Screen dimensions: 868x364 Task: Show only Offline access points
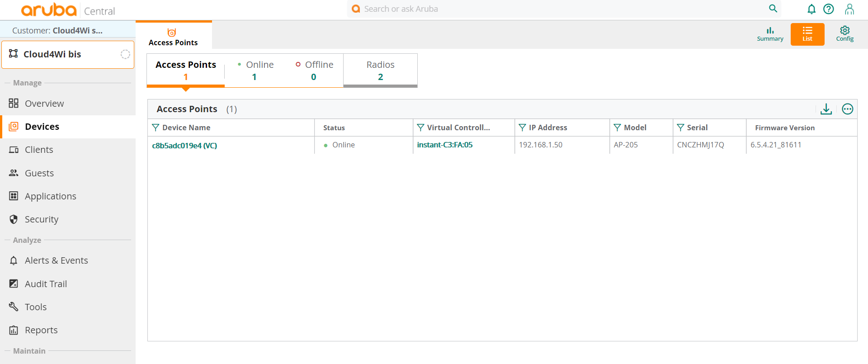(314, 71)
